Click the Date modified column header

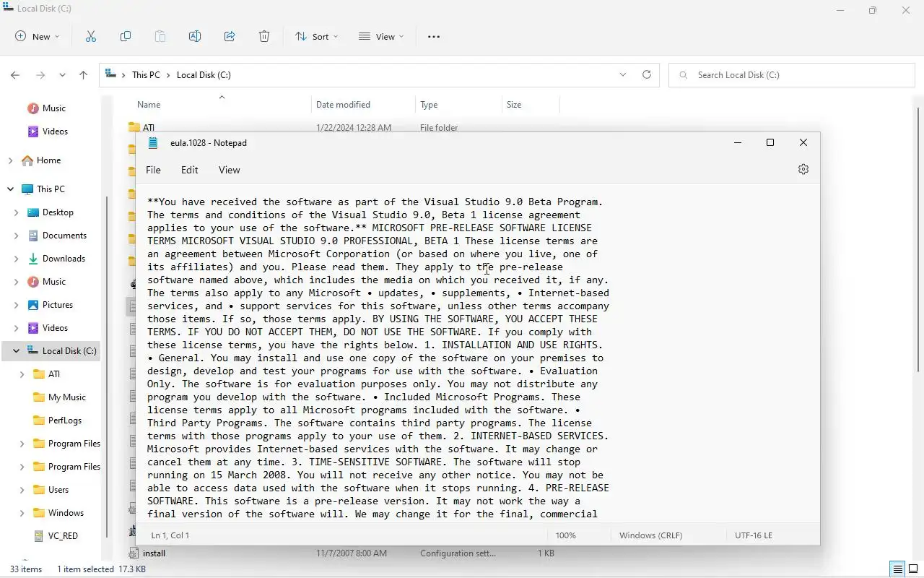tap(364, 105)
